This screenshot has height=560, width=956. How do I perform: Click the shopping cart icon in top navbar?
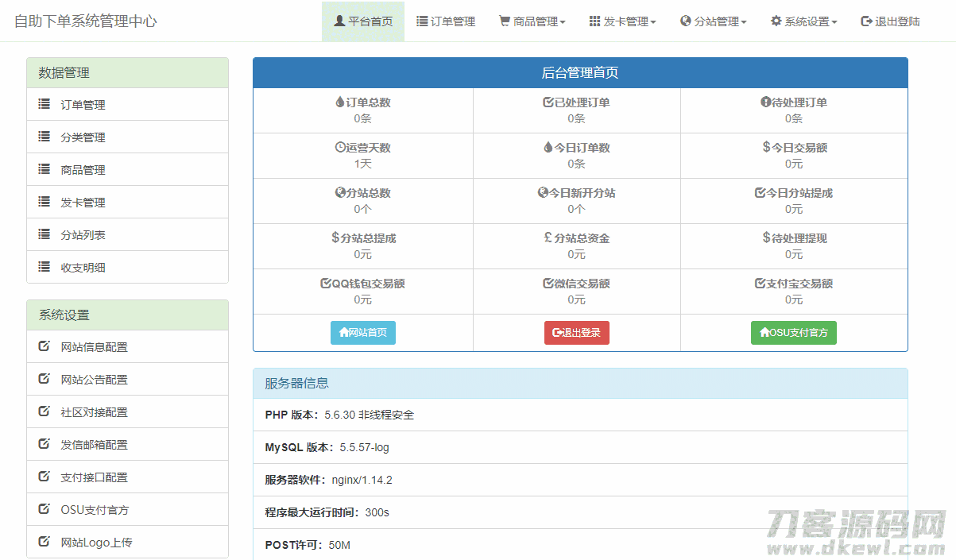[x=505, y=21]
